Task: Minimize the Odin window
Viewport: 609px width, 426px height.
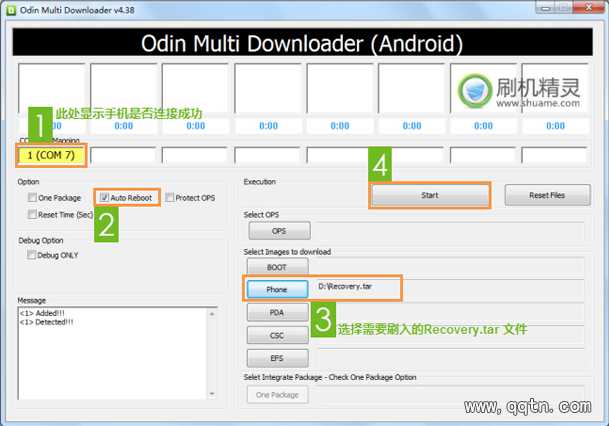Action: (x=545, y=7)
